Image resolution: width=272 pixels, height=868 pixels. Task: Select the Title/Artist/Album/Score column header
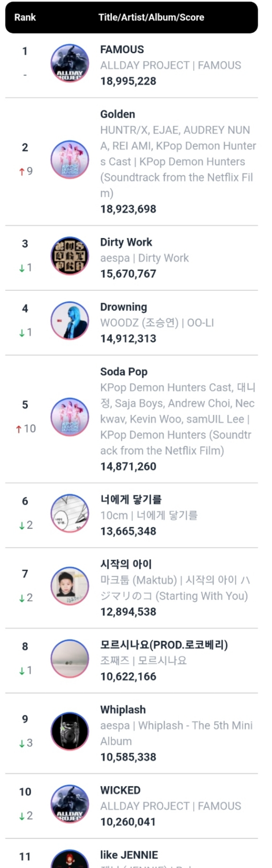(x=151, y=17)
